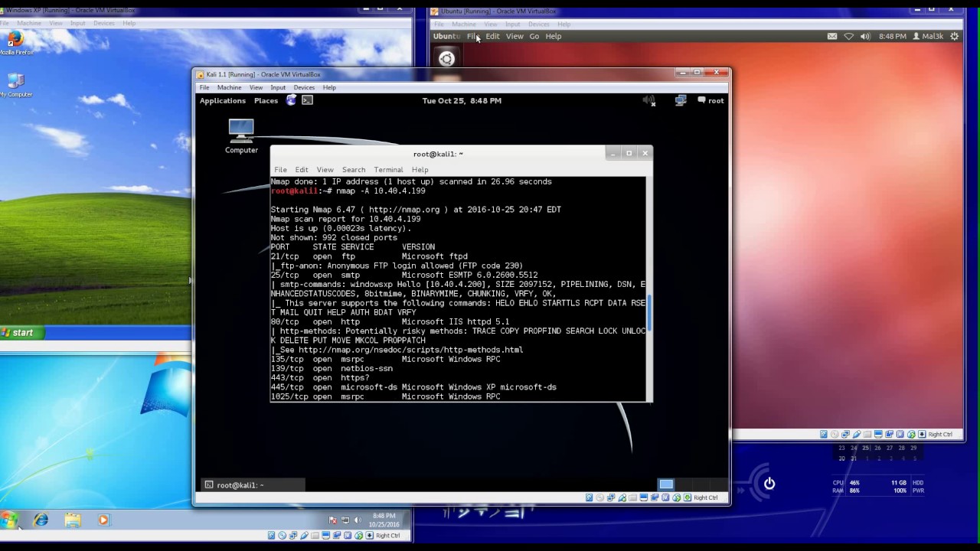Viewport: 980px width, 551px height.
Task: Open the terminal File menu
Action: [x=280, y=169]
